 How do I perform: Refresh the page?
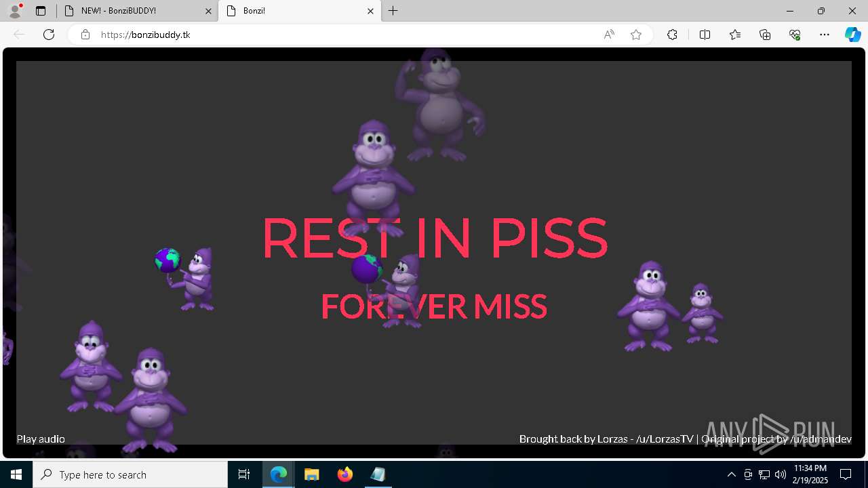tap(49, 35)
